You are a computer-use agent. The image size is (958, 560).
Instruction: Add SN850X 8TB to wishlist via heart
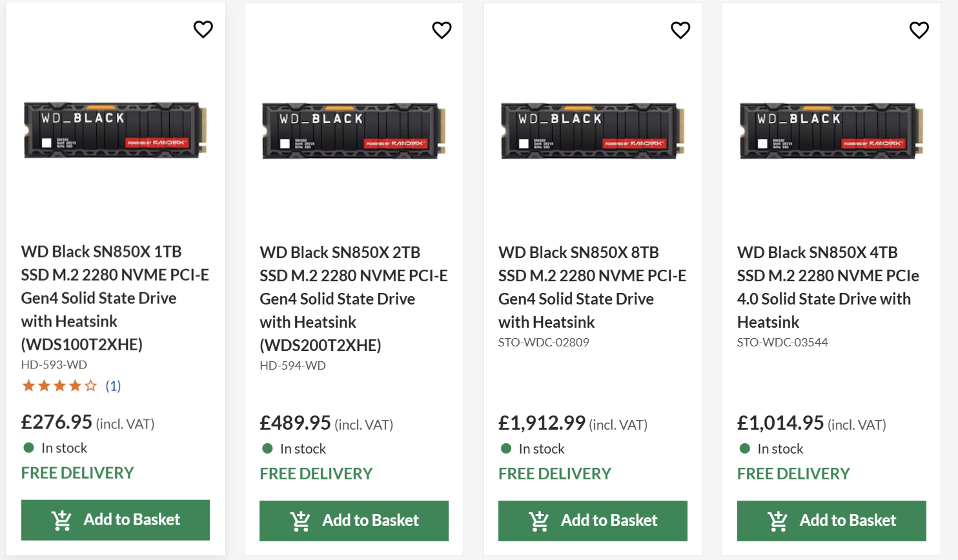coord(680,30)
